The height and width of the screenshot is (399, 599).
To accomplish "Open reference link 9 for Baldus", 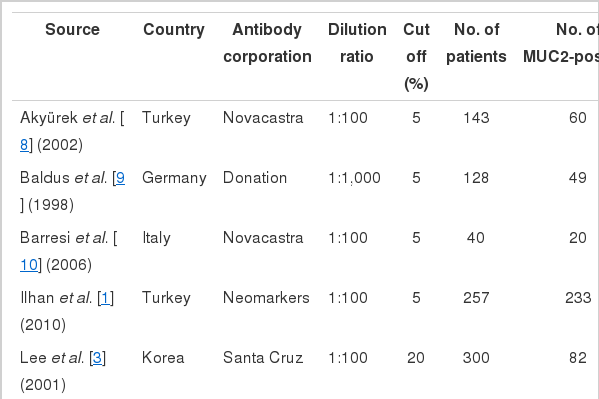I will tap(120, 178).
